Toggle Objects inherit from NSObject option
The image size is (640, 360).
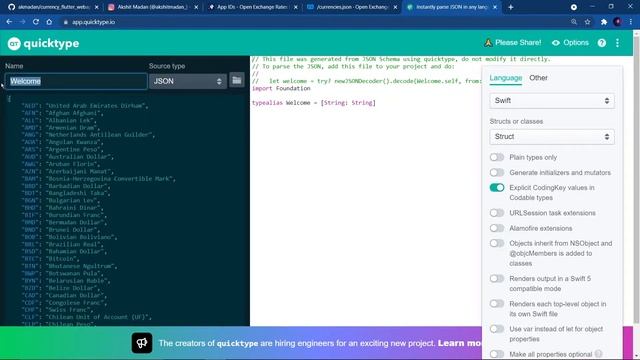[497, 243]
